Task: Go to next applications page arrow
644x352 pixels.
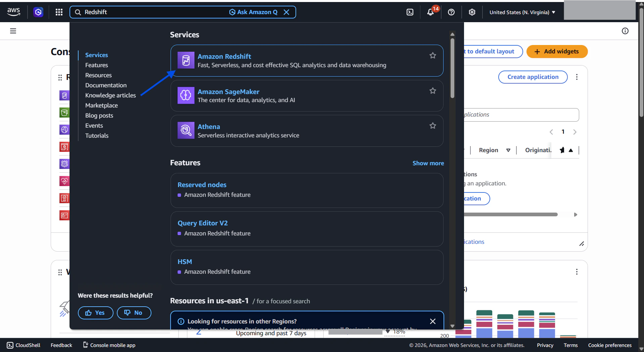Action: click(575, 132)
